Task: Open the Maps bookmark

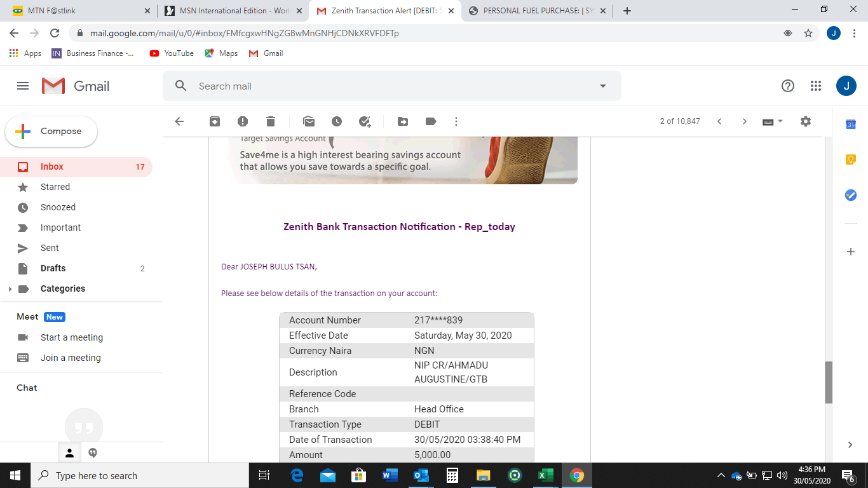Action: point(221,53)
